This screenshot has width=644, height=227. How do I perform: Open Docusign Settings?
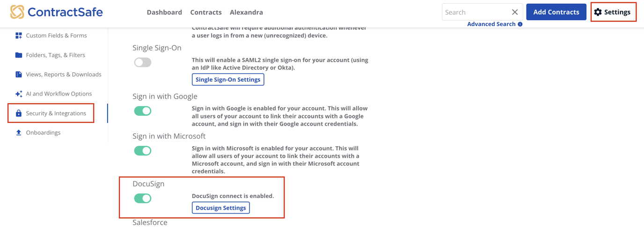click(x=221, y=208)
